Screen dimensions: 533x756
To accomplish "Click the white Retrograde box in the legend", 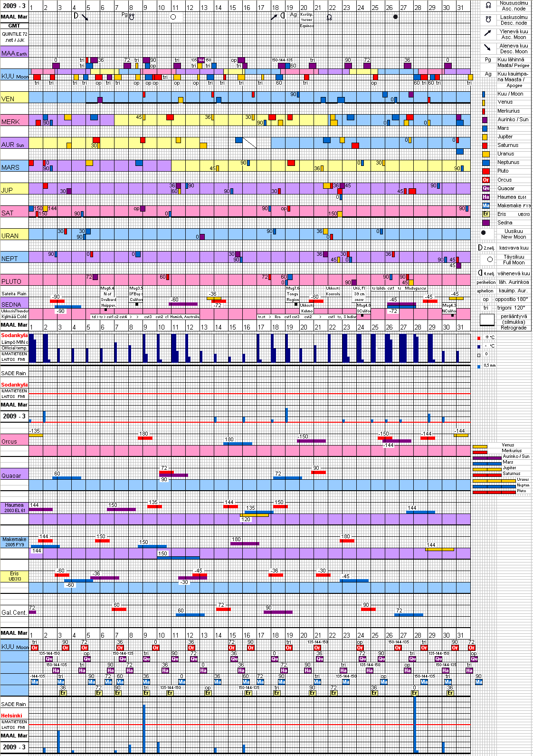I will 487,320.
